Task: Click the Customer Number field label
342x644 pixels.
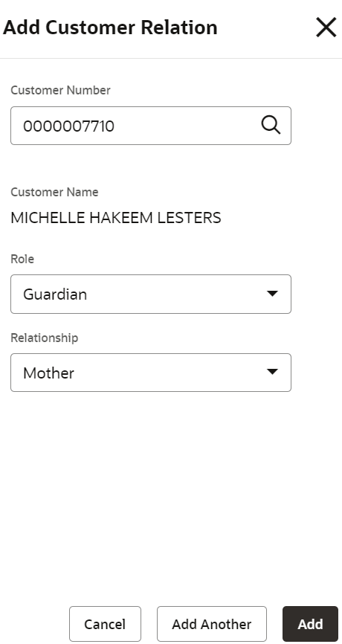Action: [x=60, y=91]
